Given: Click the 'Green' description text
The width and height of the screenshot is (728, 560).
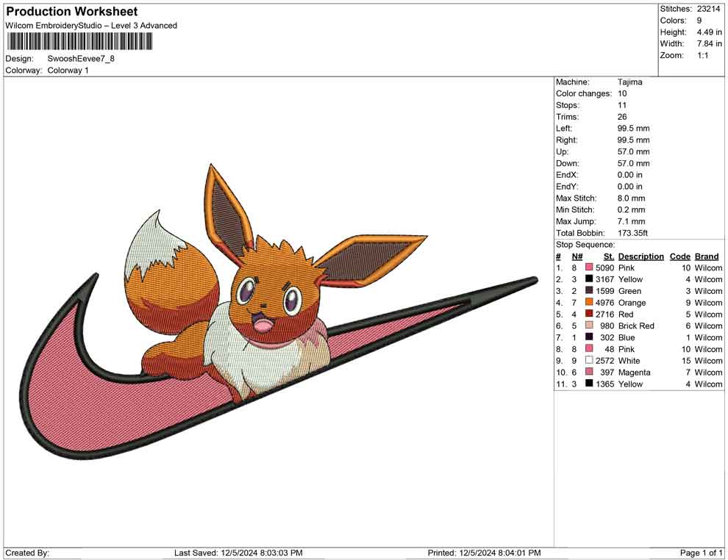Looking at the screenshot, I should (x=629, y=291).
